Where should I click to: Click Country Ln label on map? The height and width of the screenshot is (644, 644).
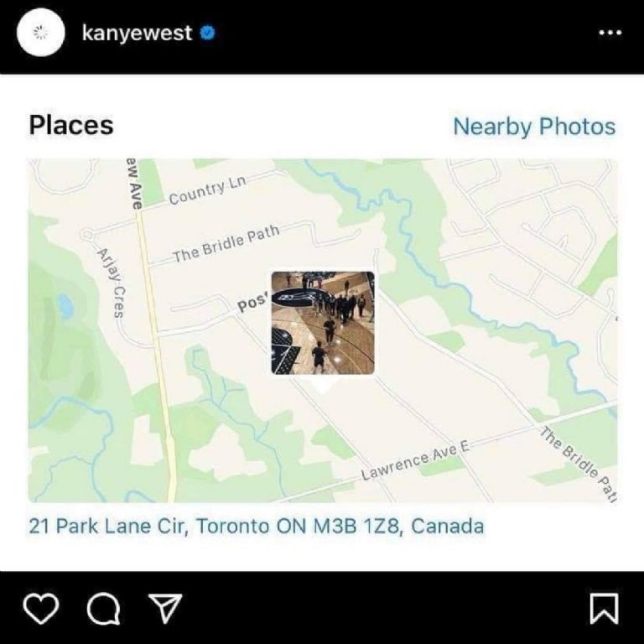[207, 190]
